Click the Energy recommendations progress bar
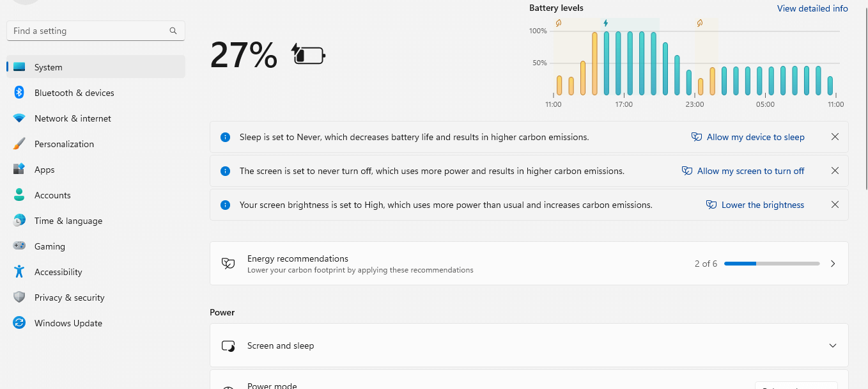The width and height of the screenshot is (868, 389). click(x=771, y=264)
